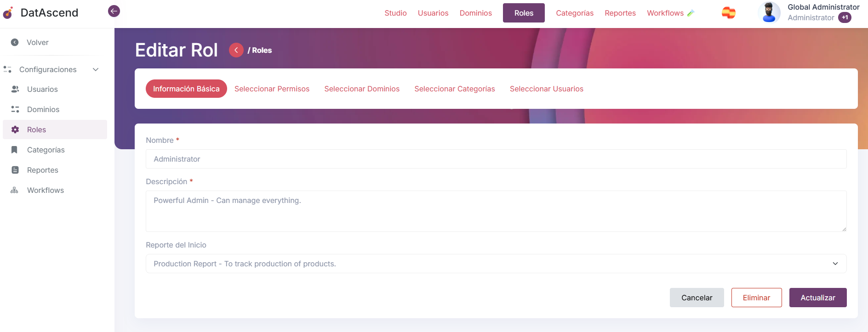Click the red back chevron beside Editar Rol
This screenshot has height=332, width=868.
click(236, 50)
